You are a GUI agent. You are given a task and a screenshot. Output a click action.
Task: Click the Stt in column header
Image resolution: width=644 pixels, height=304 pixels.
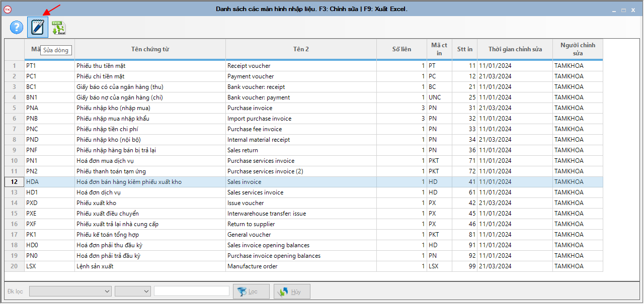464,49
